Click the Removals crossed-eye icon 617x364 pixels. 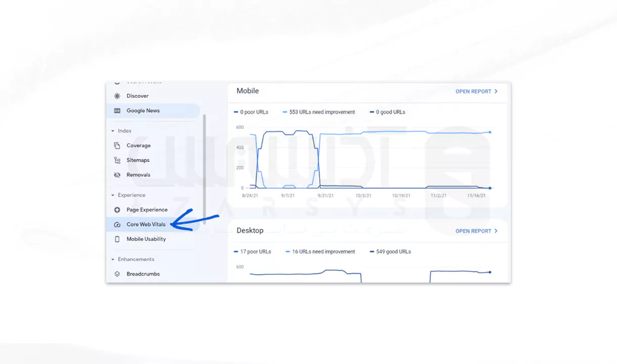click(x=117, y=175)
